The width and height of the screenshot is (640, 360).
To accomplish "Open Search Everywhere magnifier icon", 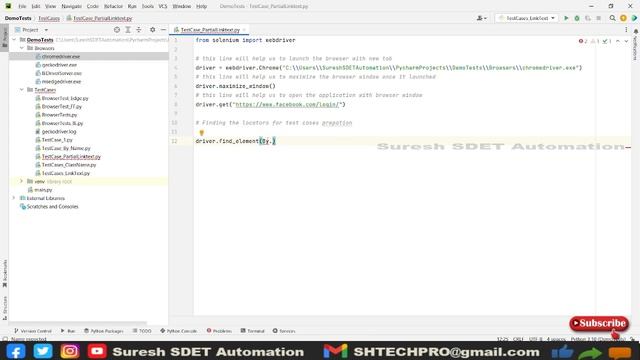I will pos(612,18).
